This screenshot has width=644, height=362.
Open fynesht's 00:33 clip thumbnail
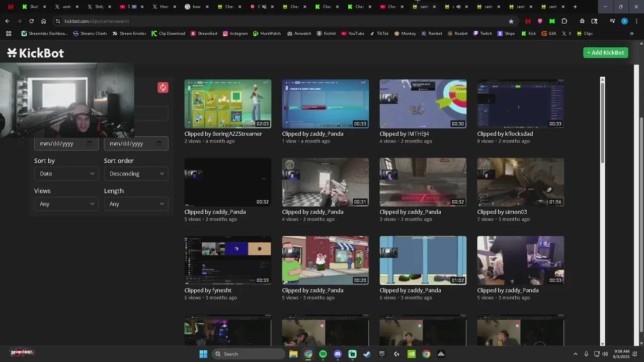228,260
